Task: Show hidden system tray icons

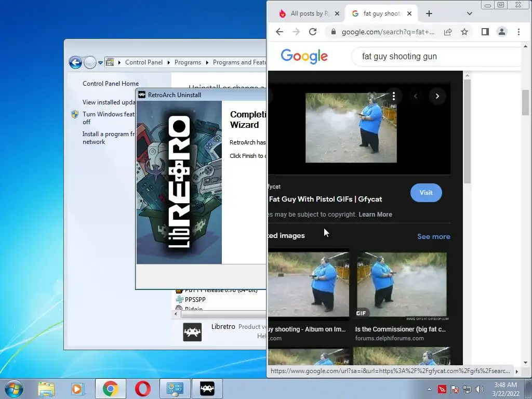Action: click(429, 389)
